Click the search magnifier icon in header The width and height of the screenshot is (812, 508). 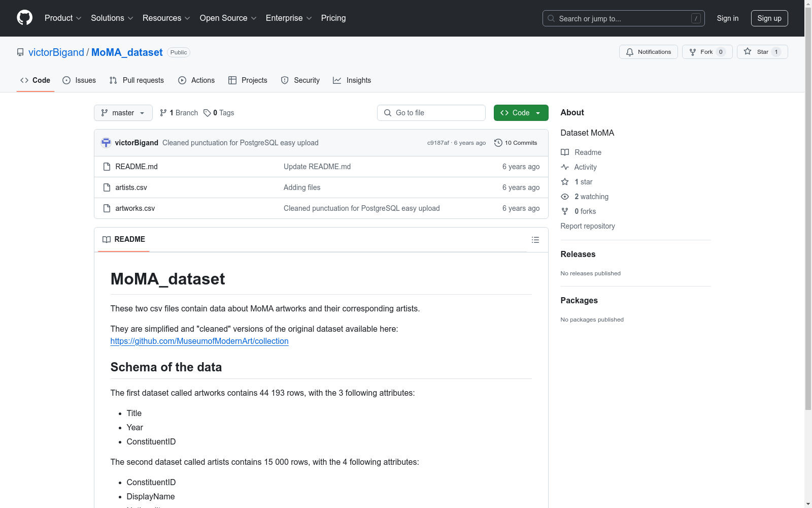tap(551, 18)
